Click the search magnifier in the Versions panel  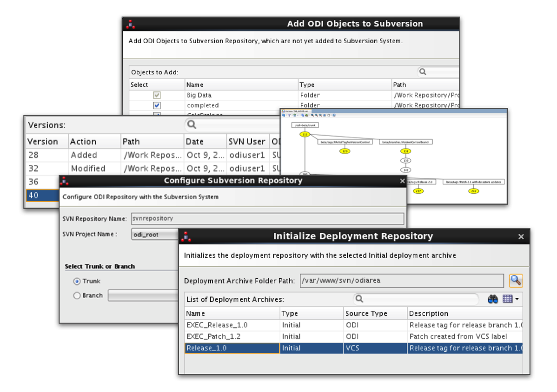(x=192, y=124)
